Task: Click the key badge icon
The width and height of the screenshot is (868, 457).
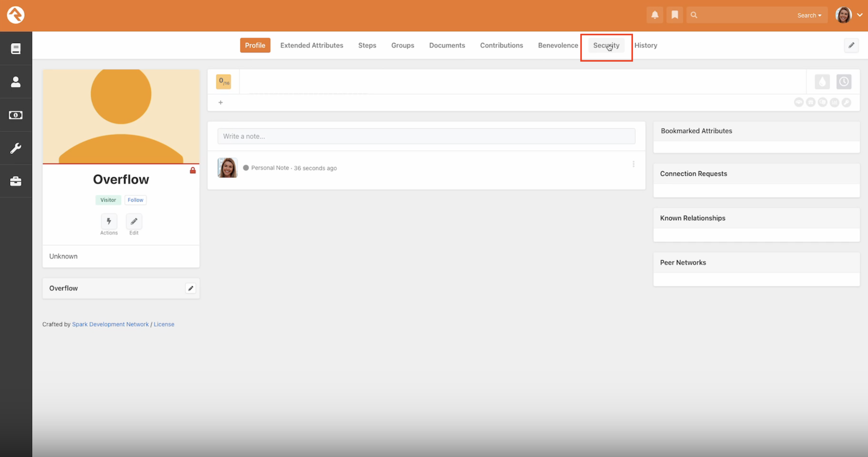Action: point(846,102)
